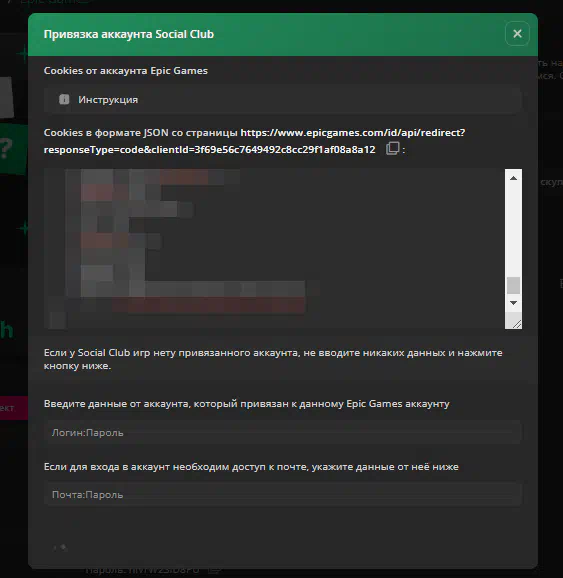Image resolution: width=563 pixels, height=578 pixels.
Task: Click the faint icon under Почта:Пароль field
Action: point(60,547)
